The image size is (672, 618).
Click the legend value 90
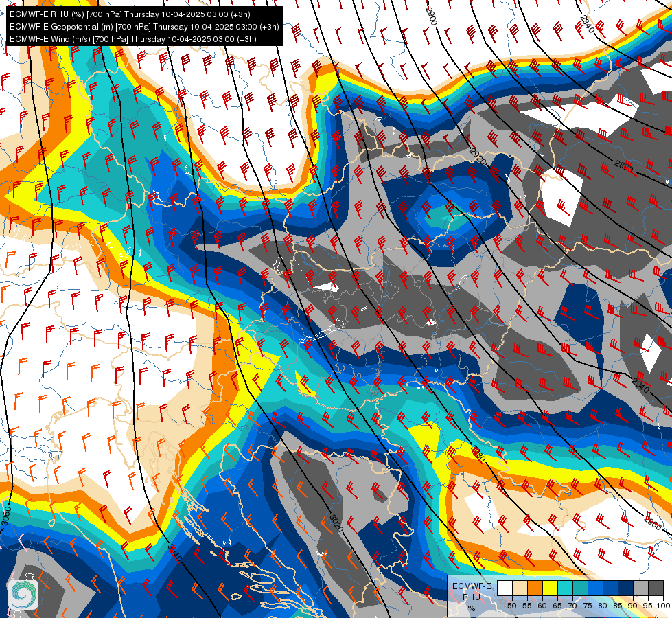pyautogui.click(x=633, y=606)
